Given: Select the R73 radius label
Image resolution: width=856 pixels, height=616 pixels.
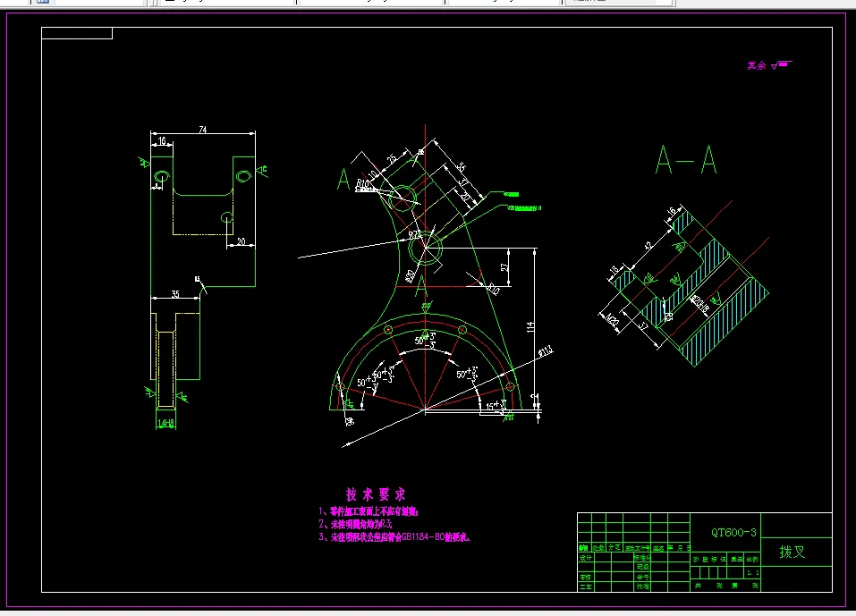Looking at the screenshot, I should pos(415,235).
